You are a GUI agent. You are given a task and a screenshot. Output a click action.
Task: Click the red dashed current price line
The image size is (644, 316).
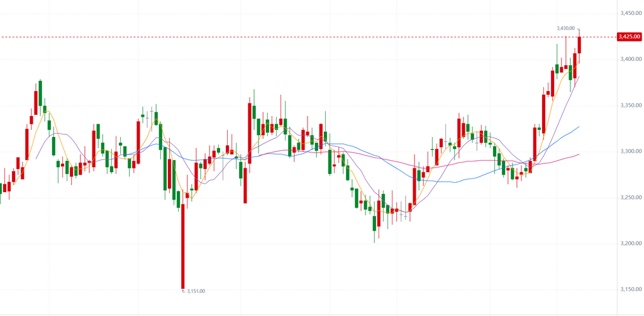click(x=314, y=37)
